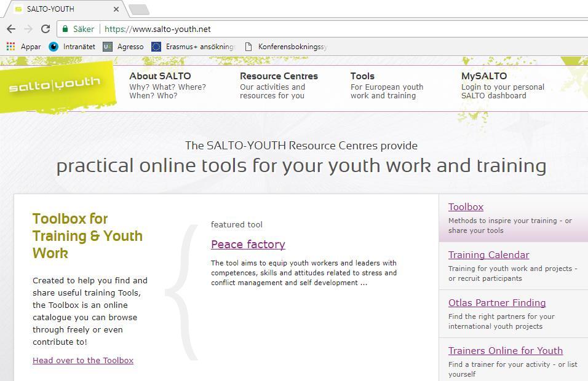The height and width of the screenshot is (381, 588).
Task: Close the SALTO-YOUTH browser tab
Action: pyautogui.click(x=116, y=9)
